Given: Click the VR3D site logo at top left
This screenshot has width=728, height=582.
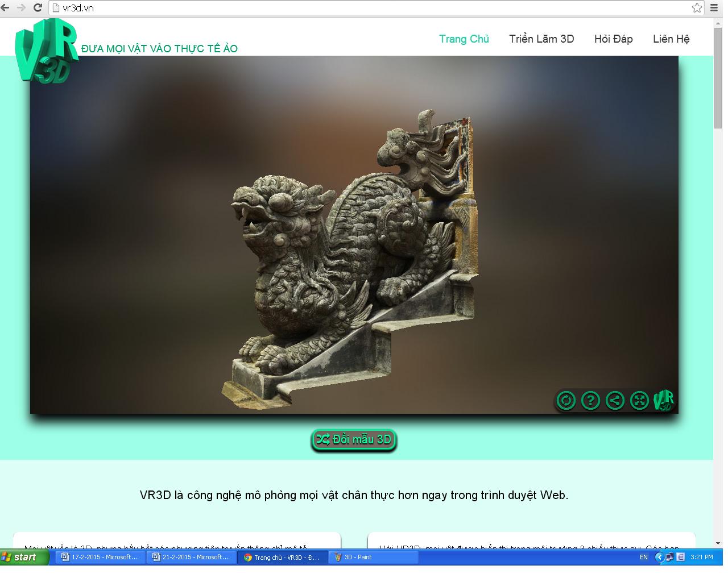Looking at the screenshot, I should tap(45, 51).
